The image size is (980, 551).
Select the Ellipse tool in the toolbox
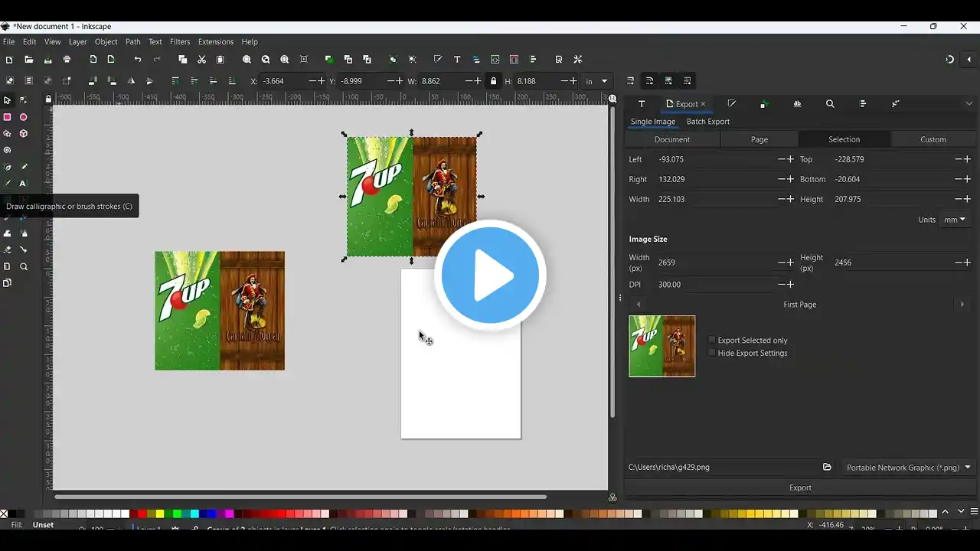(23, 117)
